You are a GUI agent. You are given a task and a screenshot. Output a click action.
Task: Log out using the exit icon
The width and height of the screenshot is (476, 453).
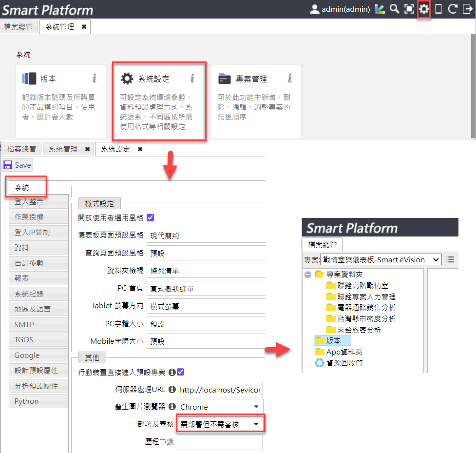[x=468, y=9]
